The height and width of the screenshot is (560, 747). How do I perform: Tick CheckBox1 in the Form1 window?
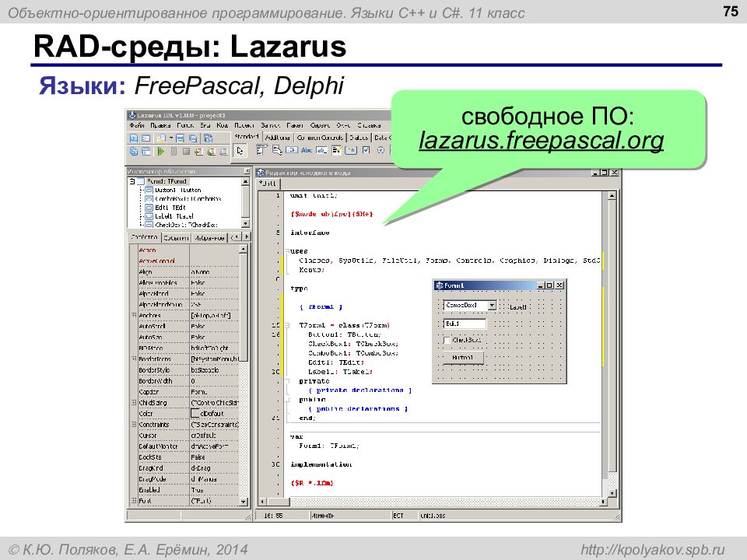pos(447,341)
